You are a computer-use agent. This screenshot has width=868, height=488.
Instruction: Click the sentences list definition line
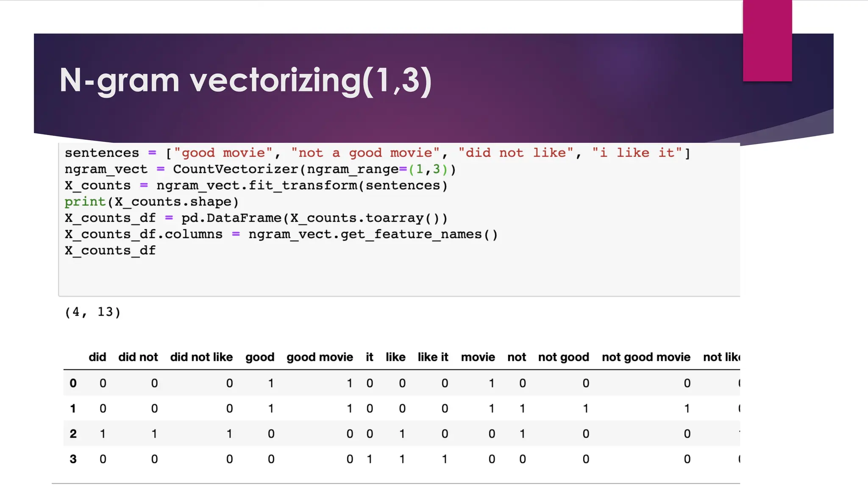[377, 153]
